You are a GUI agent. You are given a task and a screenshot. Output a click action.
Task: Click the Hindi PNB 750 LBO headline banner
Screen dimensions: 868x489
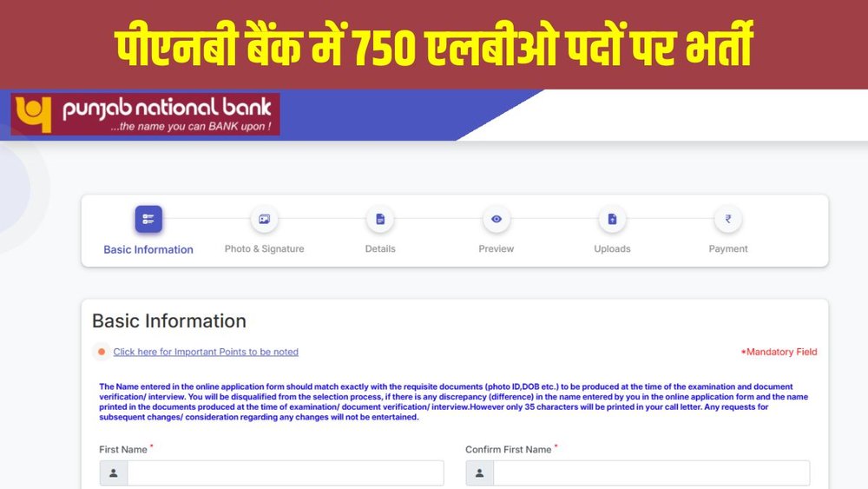tap(434, 44)
